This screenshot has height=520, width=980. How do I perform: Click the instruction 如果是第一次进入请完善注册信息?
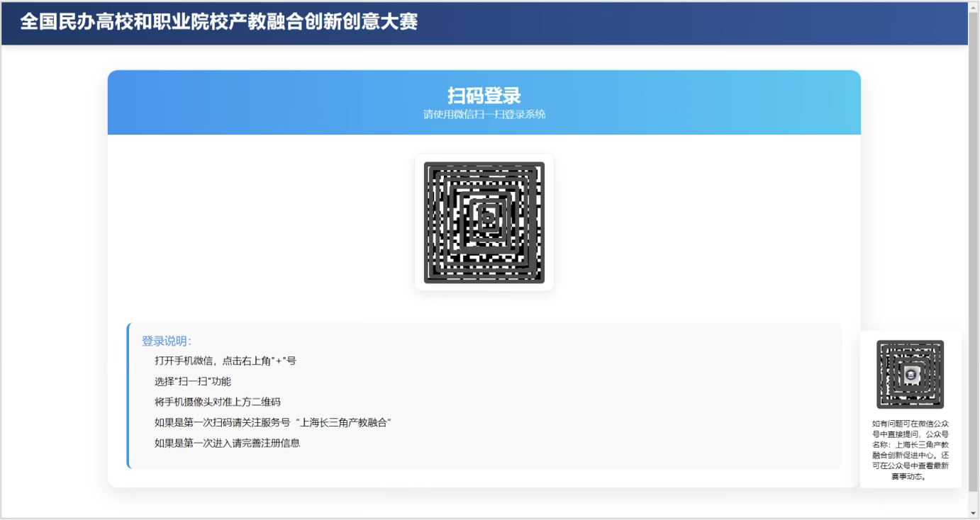[228, 443]
